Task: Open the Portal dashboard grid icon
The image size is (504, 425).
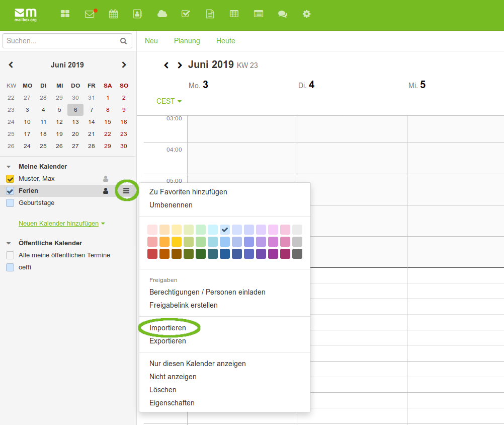Action: (x=65, y=14)
